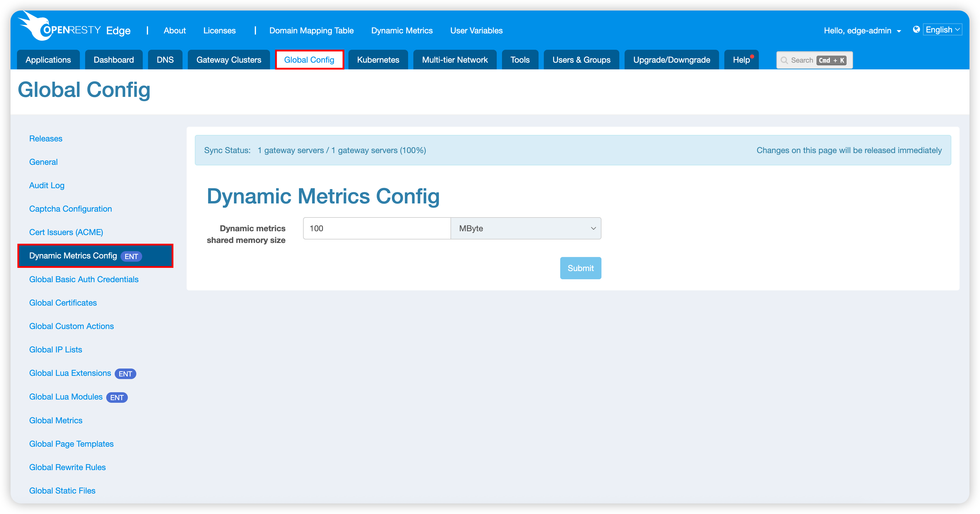Open the About page
This screenshot has height=514, width=980.
click(x=175, y=30)
